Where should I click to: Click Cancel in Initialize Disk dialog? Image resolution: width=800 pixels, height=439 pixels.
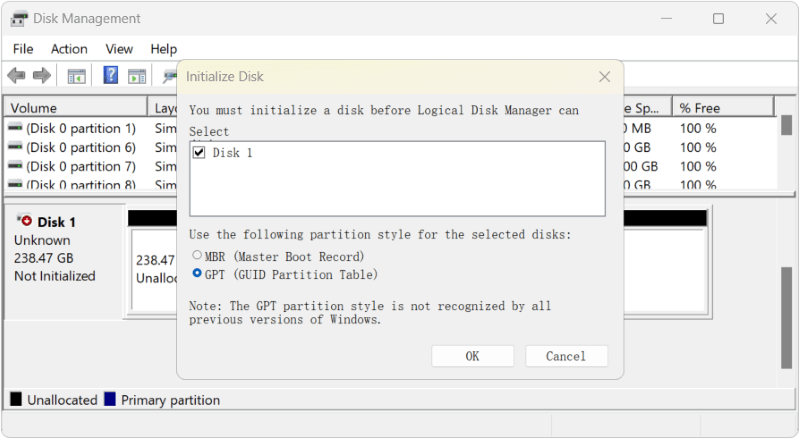click(566, 356)
